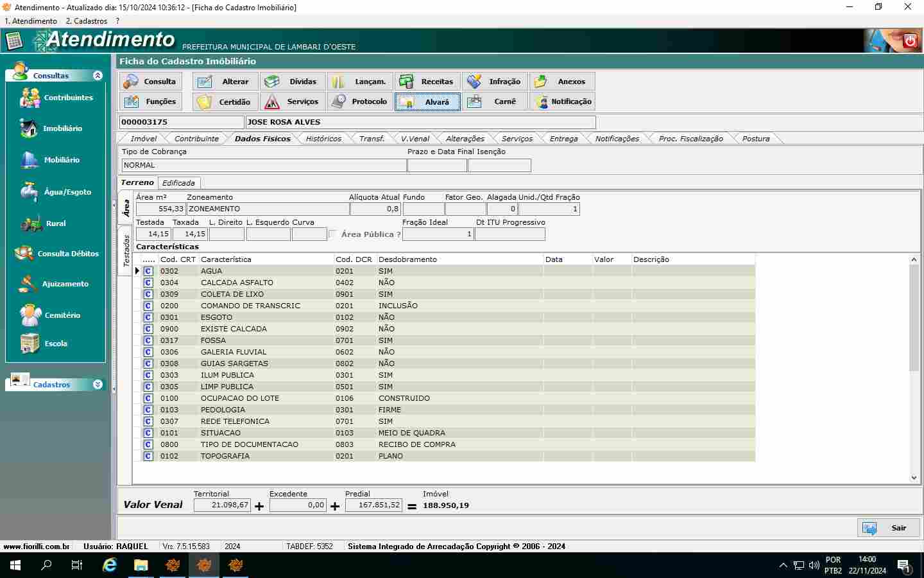Image resolution: width=924 pixels, height=578 pixels.
Task: Open the Cemitério sidebar icon
Action: tap(30, 315)
